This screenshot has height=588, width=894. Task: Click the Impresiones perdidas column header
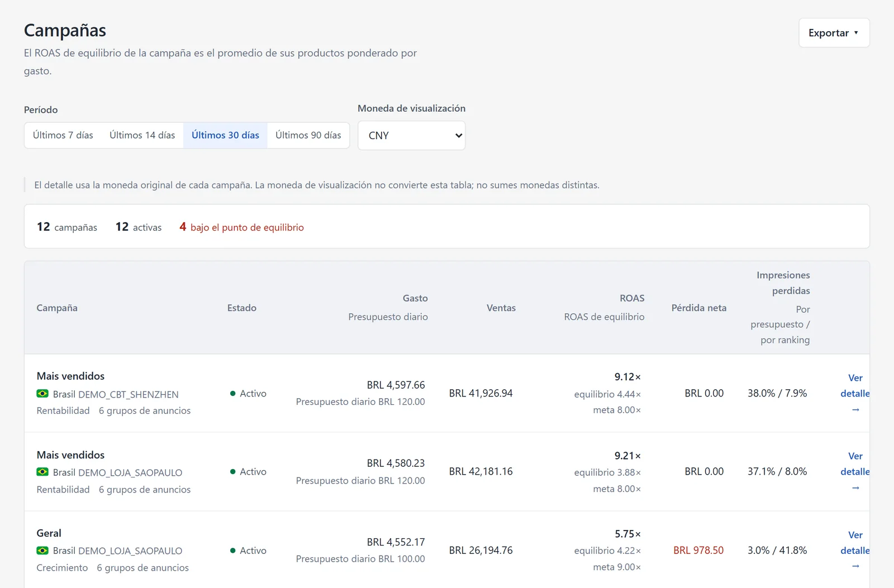783,283
